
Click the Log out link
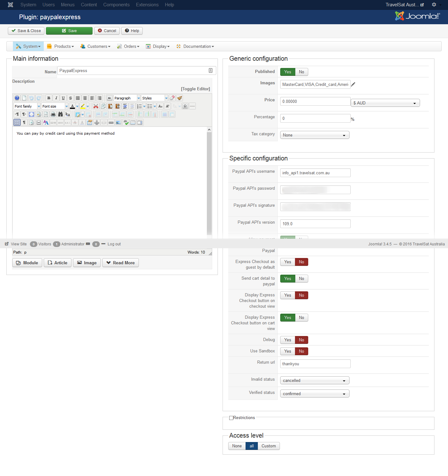[x=114, y=244]
